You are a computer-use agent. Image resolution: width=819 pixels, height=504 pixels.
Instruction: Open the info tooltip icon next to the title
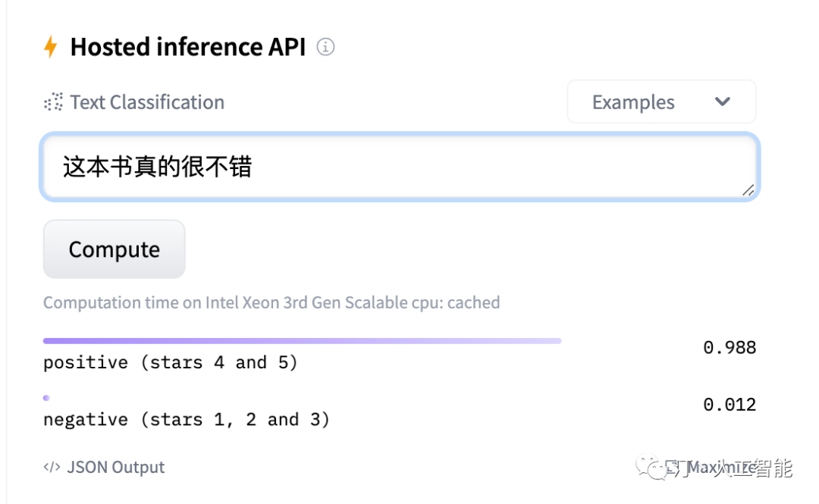pos(325,46)
